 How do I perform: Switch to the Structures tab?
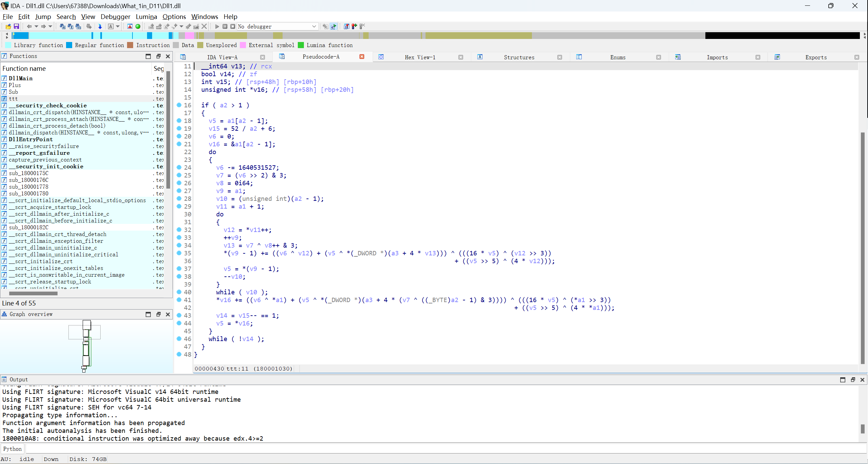click(x=519, y=57)
